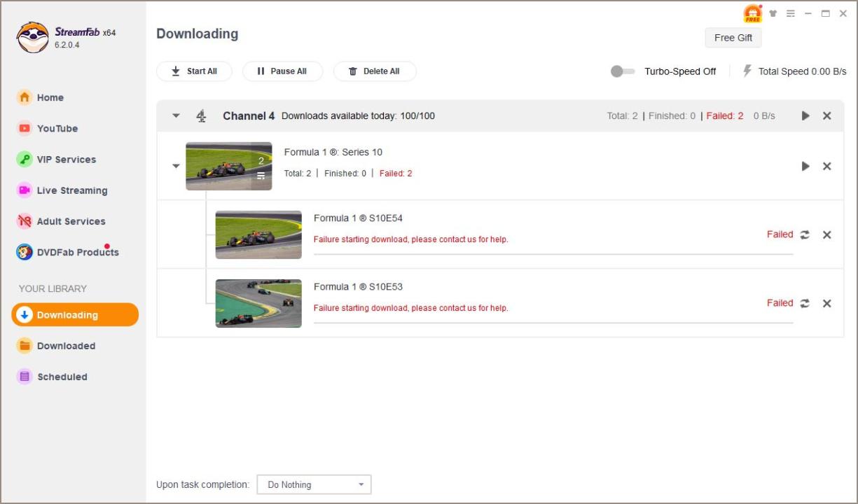Delete the S10E53 download

pyautogui.click(x=826, y=303)
